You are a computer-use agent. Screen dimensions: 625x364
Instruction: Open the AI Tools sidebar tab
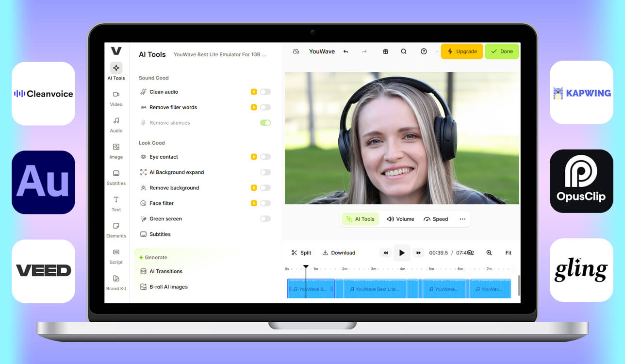(116, 71)
